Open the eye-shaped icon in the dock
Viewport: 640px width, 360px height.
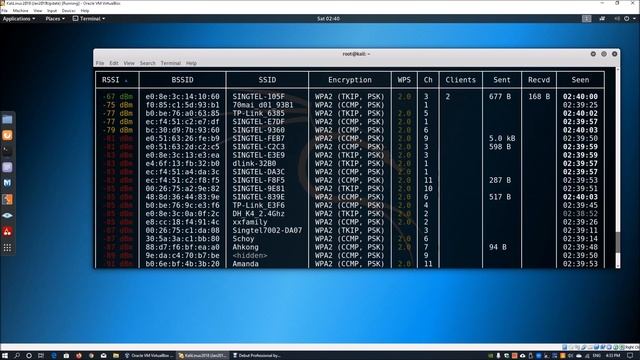[7, 216]
